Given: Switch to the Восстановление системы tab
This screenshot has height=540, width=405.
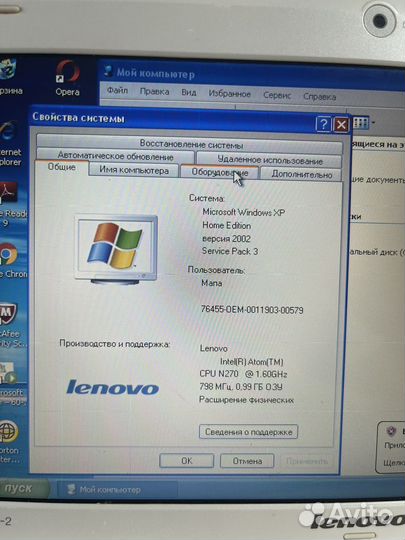Looking at the screenshot, I should (x=190, y=144).
